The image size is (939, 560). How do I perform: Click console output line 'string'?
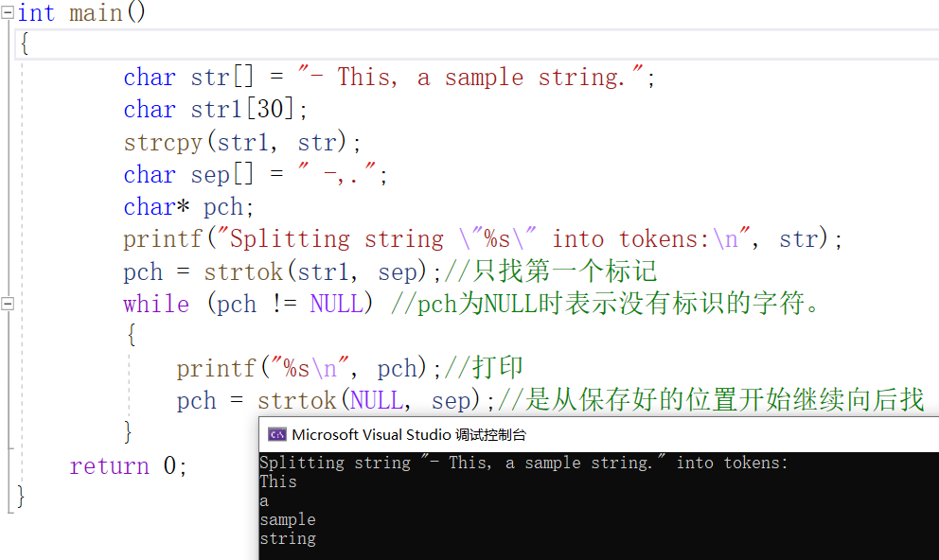pos(288,538)
